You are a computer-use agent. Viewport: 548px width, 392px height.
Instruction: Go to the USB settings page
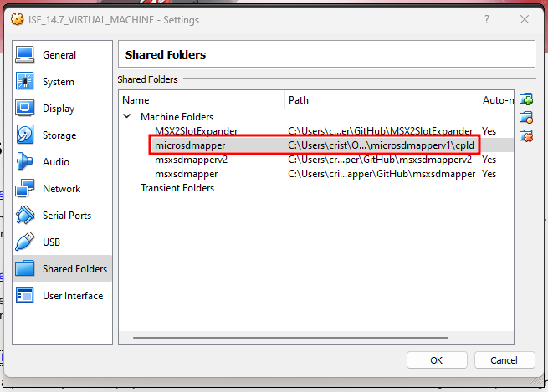coord(52,242)
